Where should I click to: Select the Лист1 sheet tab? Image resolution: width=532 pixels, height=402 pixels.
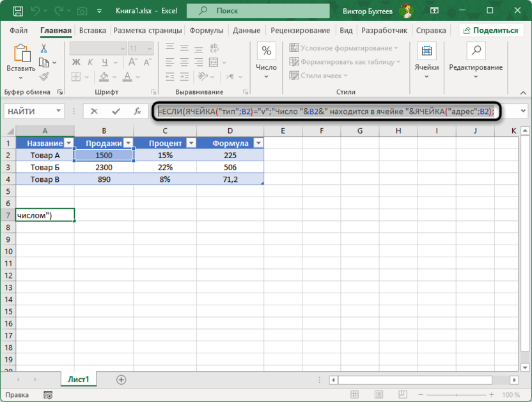tap(79, 380)
